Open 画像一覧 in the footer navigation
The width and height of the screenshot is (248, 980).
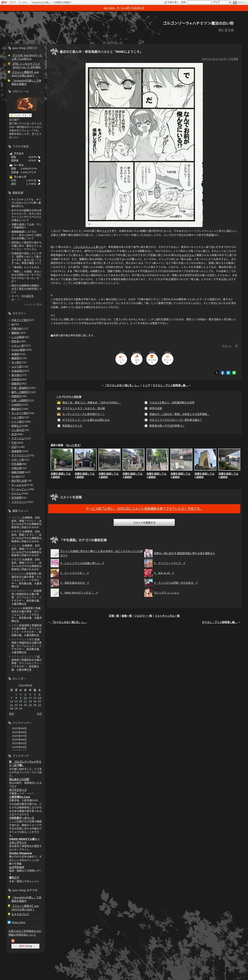point(127,616)
